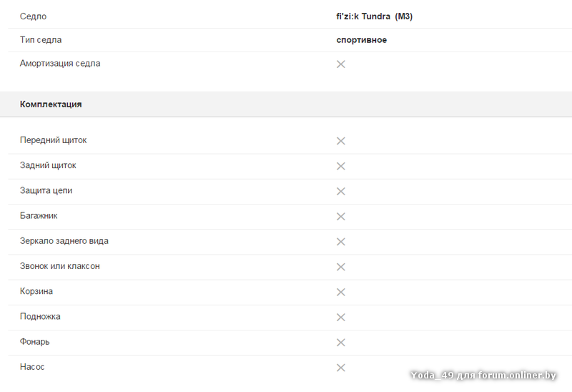The image size is (572, 392).
Task: Click the Зеркало заднего вида label
Action: click(64, 241)
